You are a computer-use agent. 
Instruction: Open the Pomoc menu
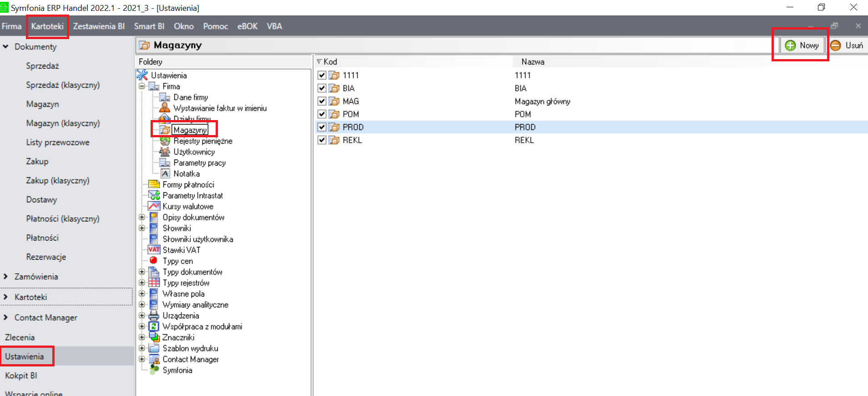[215, 26]
